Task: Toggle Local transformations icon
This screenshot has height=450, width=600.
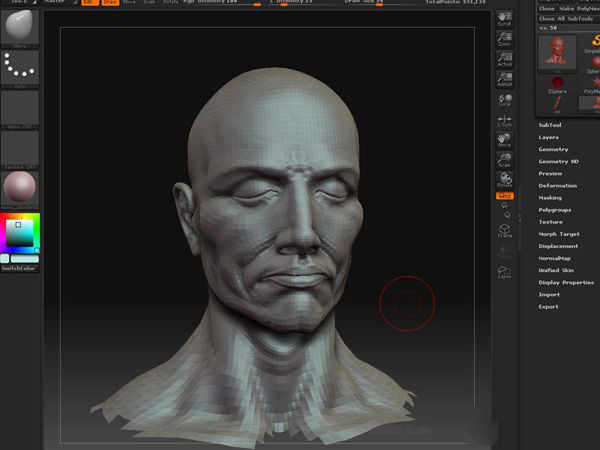Action: [x=505, y=99]
